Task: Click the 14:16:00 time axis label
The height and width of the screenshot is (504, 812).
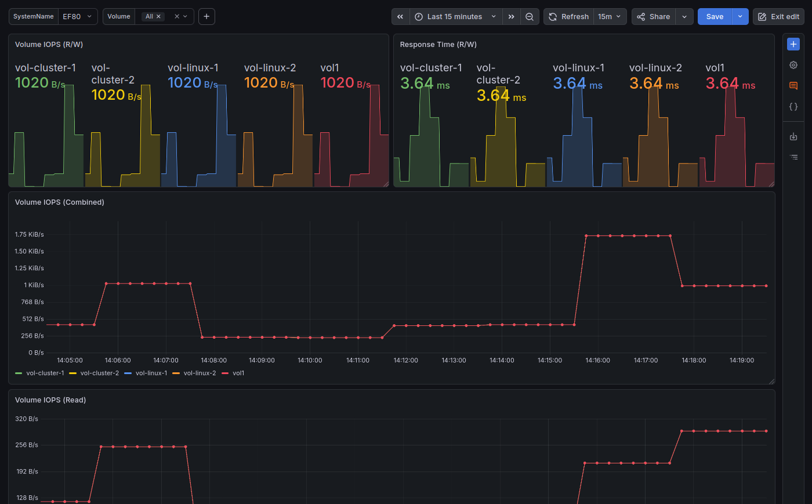Action: coord(597,361)
